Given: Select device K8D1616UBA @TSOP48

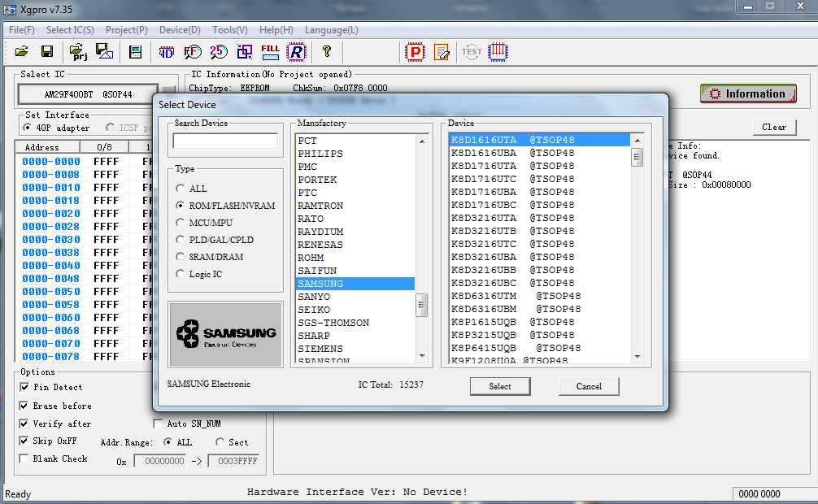Looking at the screenshot, I should 539,153.
